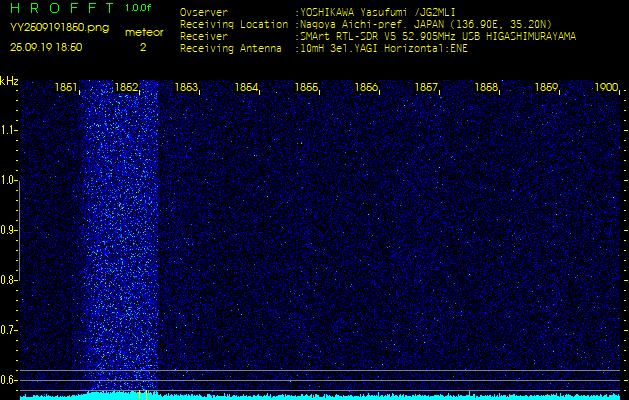Click the 1900 time marker
This screenshot has width=629, height=400.
[x=606, y=88]
